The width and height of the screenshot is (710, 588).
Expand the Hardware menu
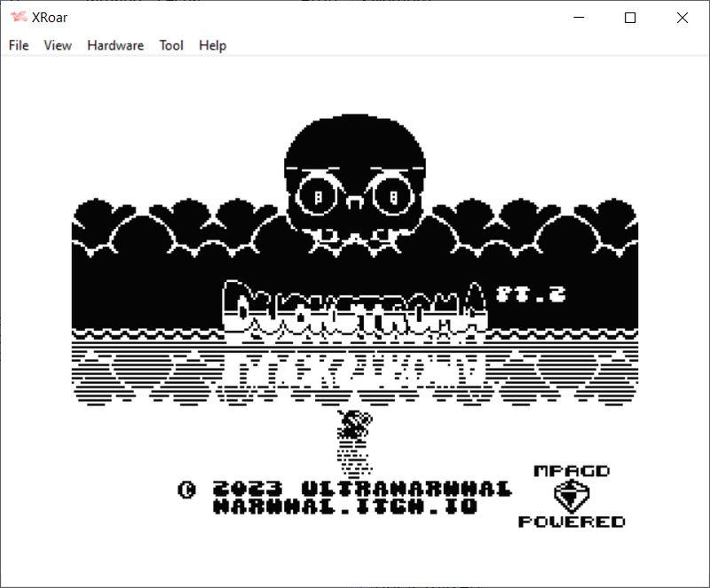[x=115, y=45]
